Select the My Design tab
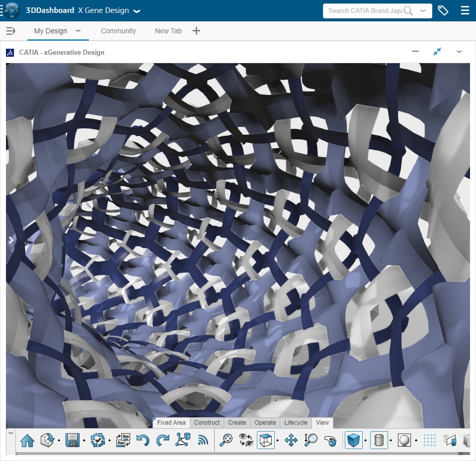The height and width of the screenshot is (461, 476). coord(50,31)
